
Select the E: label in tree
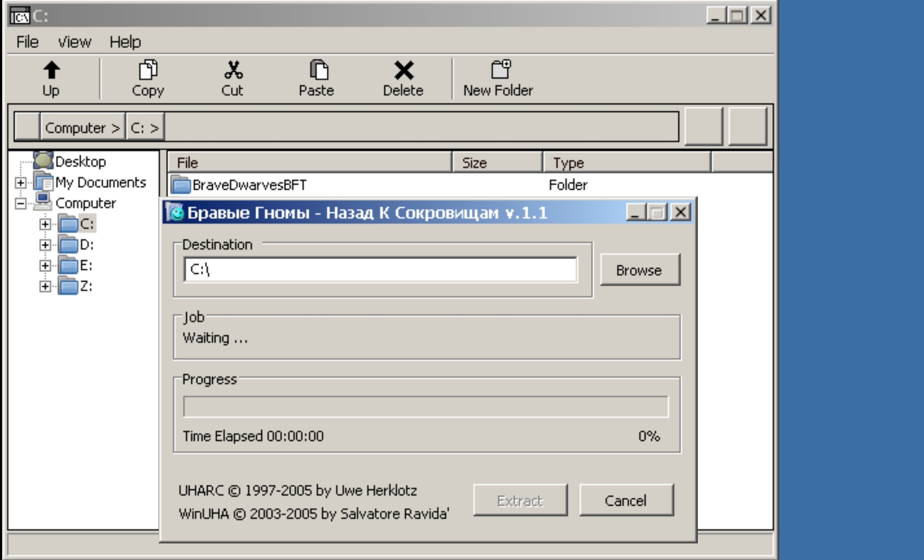point(86,265)
